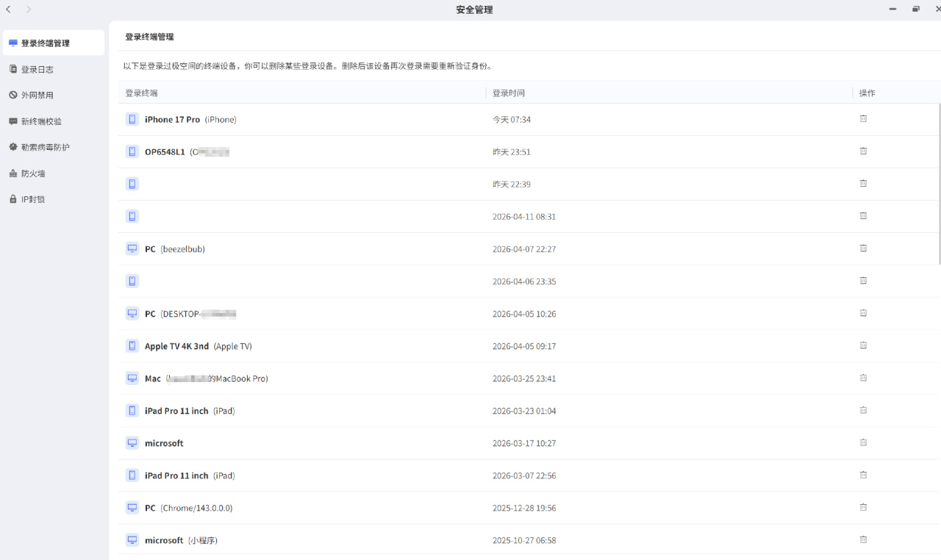The height and width of the screenshot is (560, 941).
Task: Click the 登录终端 column header
Action: tap(141, 93)
